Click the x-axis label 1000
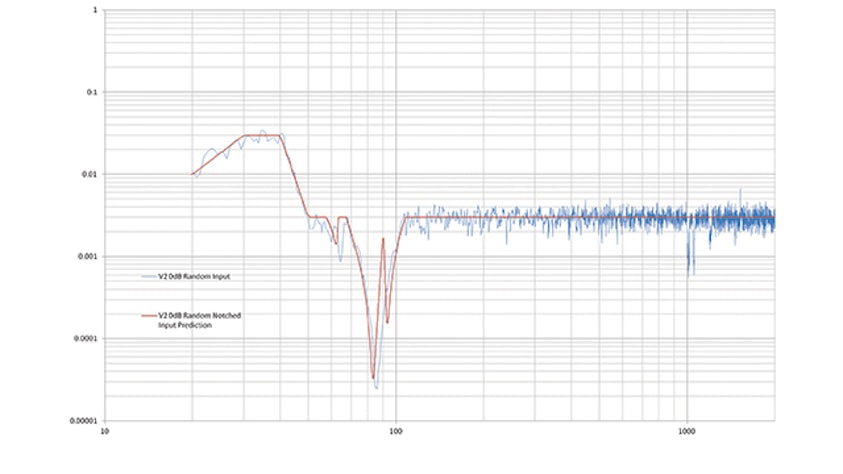 click(687, 431)
